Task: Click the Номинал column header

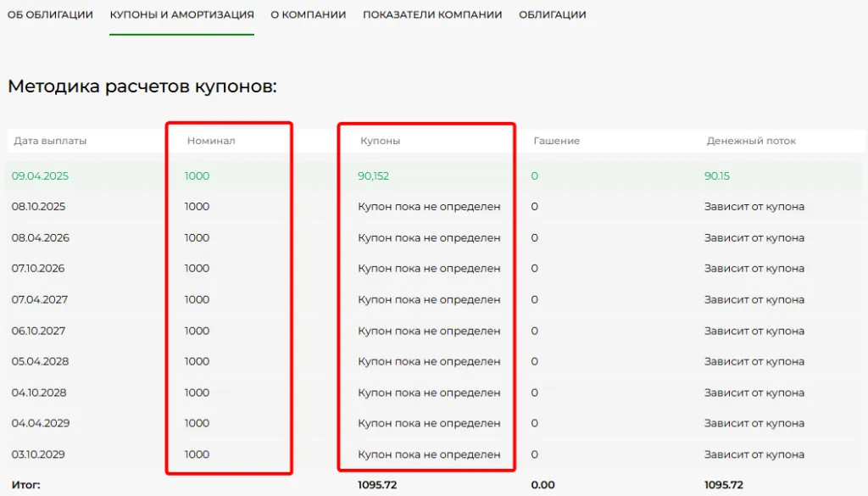Action: pos(211,141)
